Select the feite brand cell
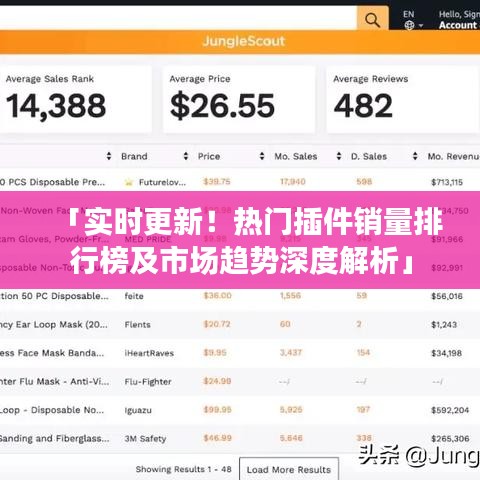480x480 pixels. [134, 296]
